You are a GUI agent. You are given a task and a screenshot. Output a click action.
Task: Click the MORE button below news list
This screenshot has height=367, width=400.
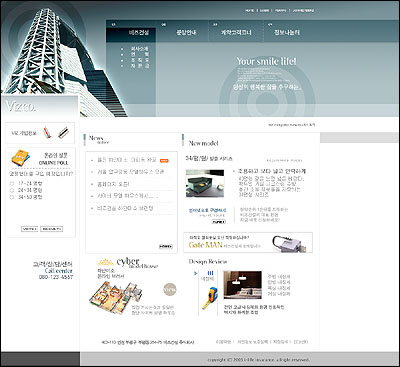tap(166, 246)
